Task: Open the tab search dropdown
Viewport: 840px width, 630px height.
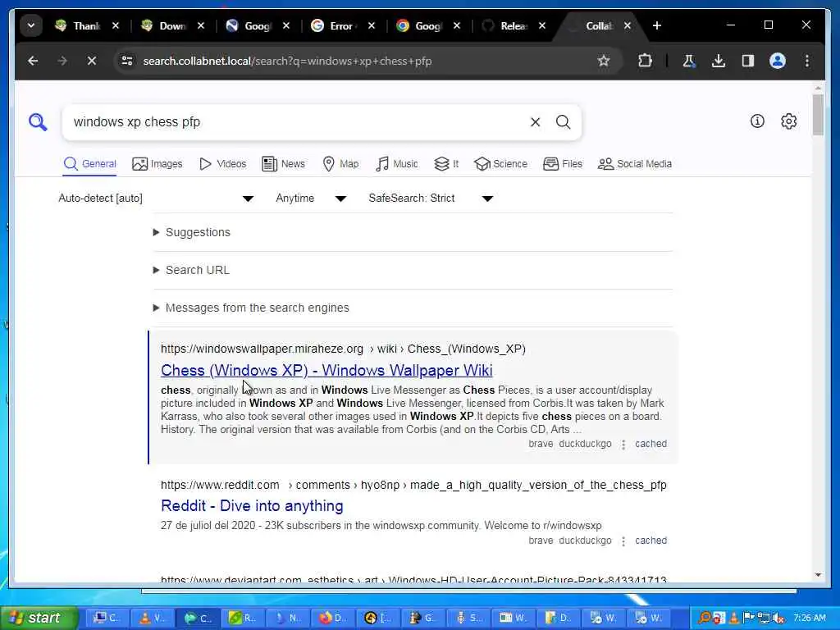Action: [31, 25]
